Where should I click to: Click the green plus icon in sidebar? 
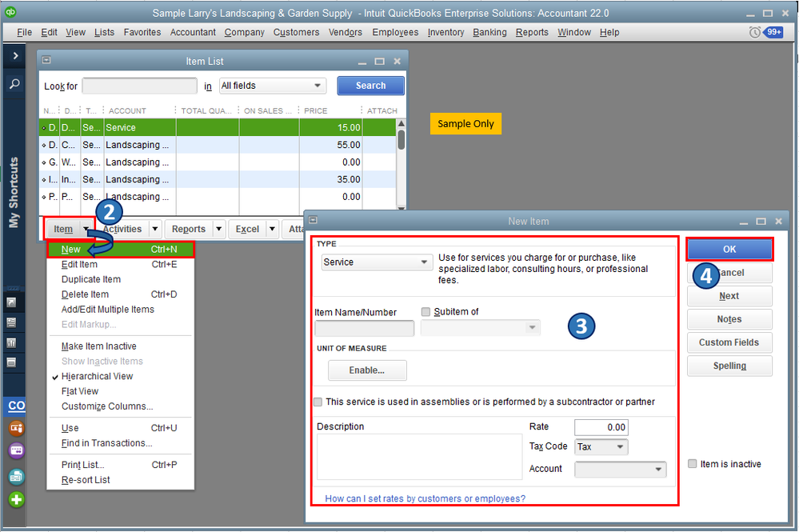(16, 499)
